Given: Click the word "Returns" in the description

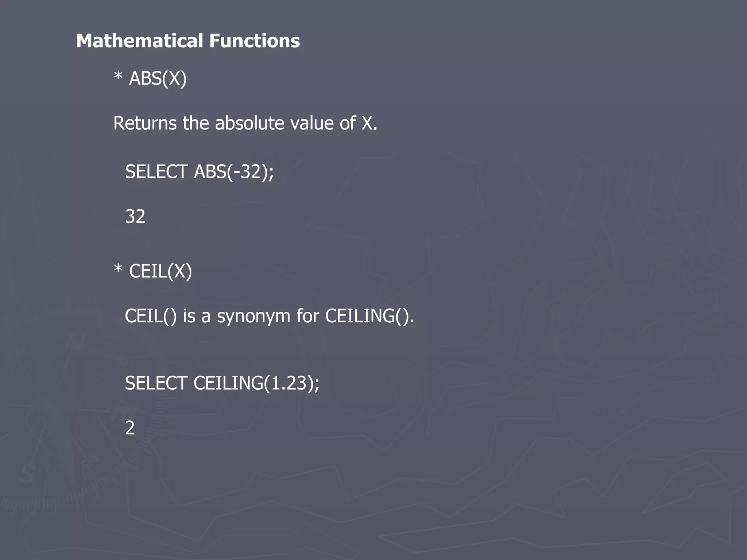Looking at the screenshot, I should (145, 123).
